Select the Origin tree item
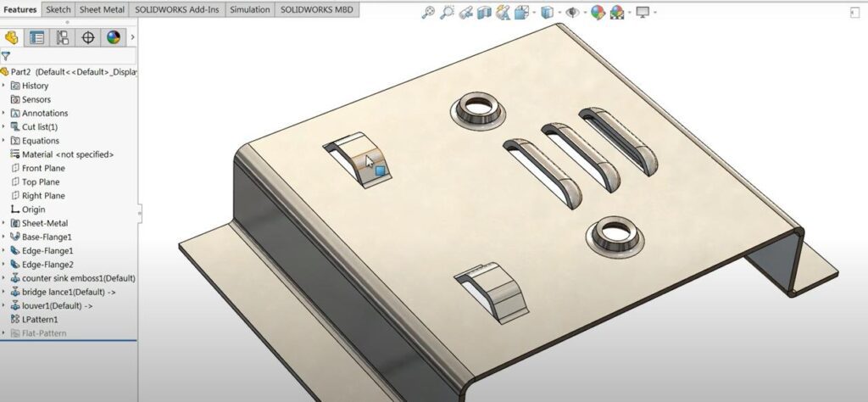 point(28,209)
